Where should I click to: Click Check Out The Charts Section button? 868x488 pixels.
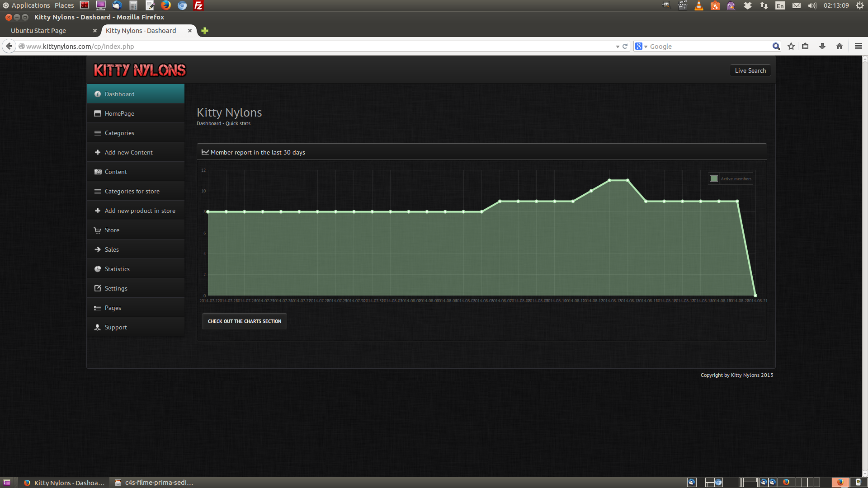tap(244, 321)
